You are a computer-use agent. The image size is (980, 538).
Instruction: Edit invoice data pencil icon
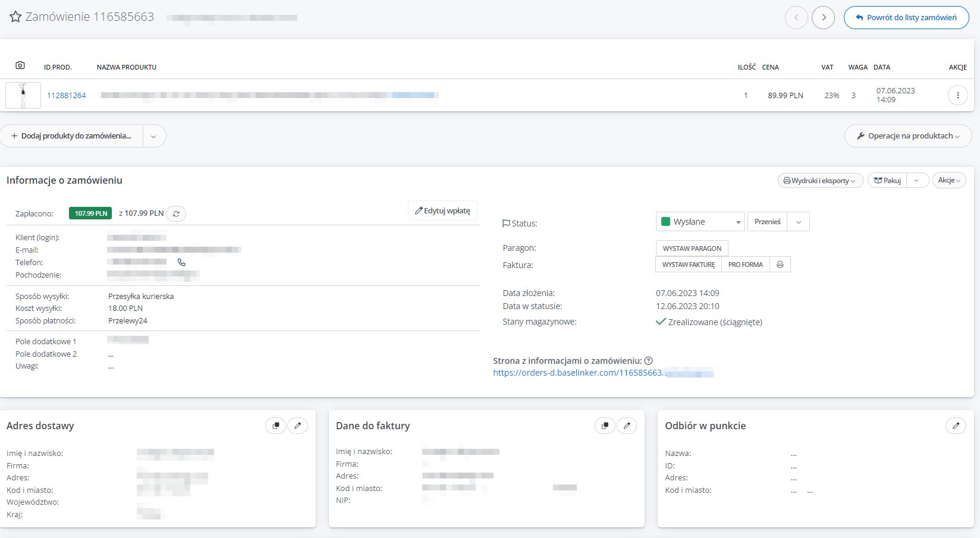[627, 426]
